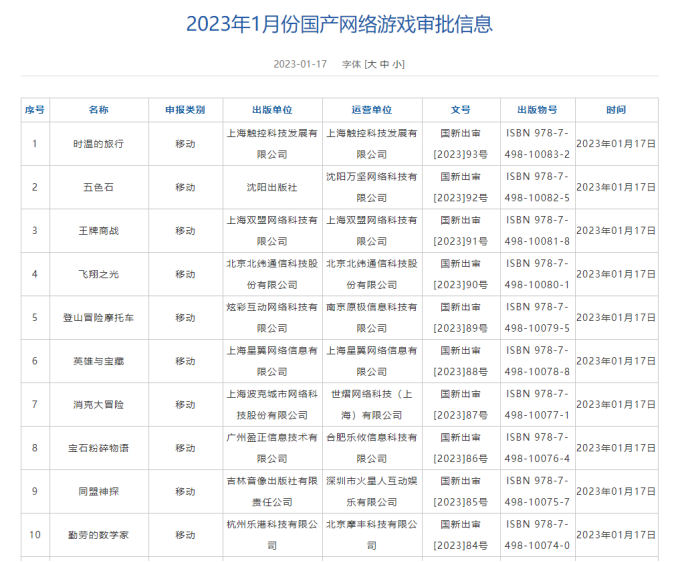
Task: Set font size to 中 (medium)
Action: coord(384,64)
